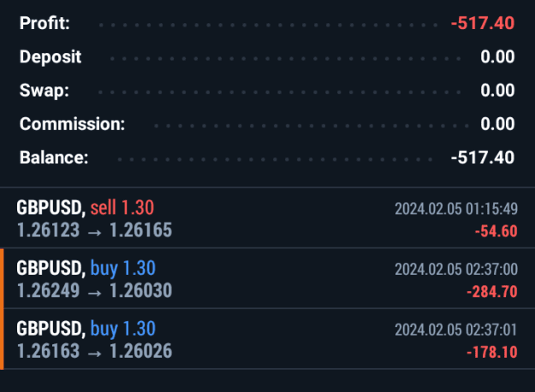Viewport: 535px width, 392px height.
Task: Click the -178.10 loss amount
Action: 492,352
